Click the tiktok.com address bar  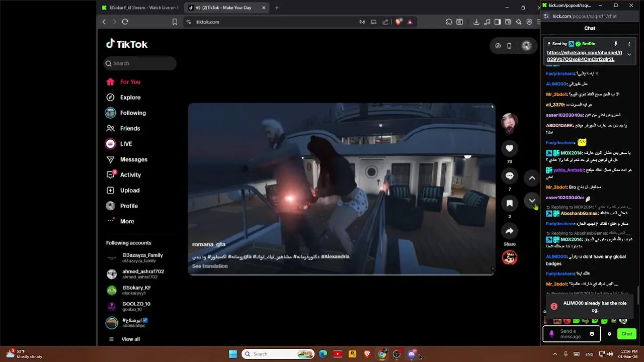pyautogui.click(x=269, y=22)
